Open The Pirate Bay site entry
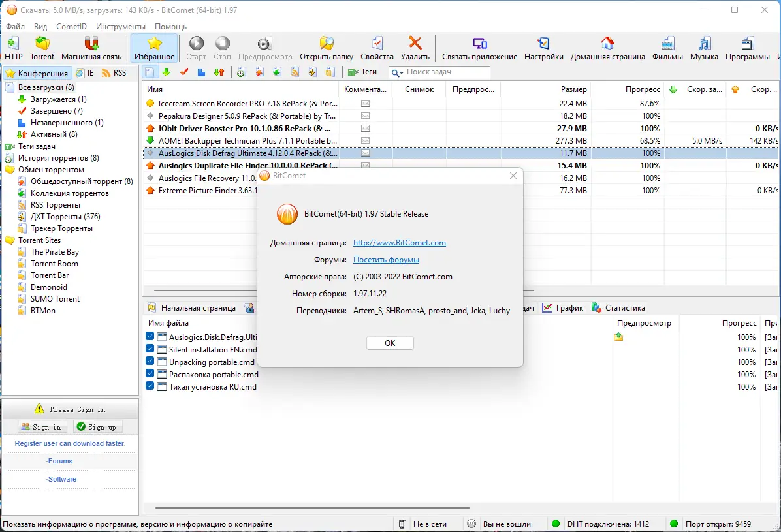Screen dimensions: 781x532 [55, 252]
